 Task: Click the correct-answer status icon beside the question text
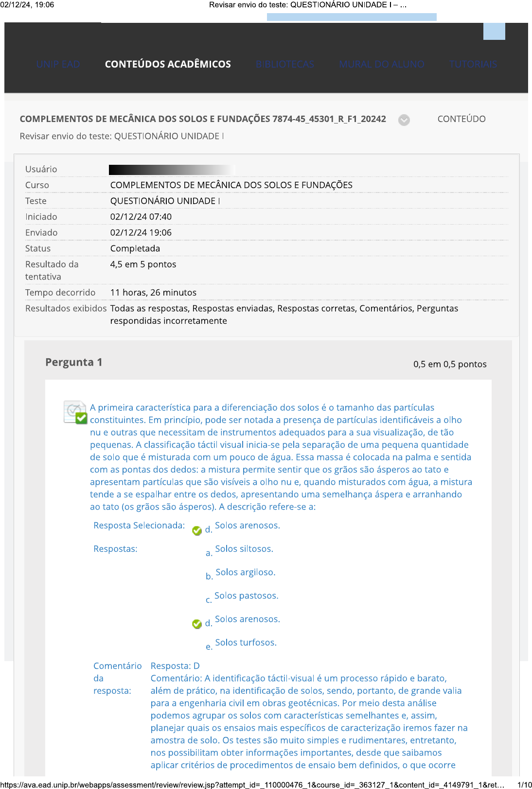pos(75,412)
